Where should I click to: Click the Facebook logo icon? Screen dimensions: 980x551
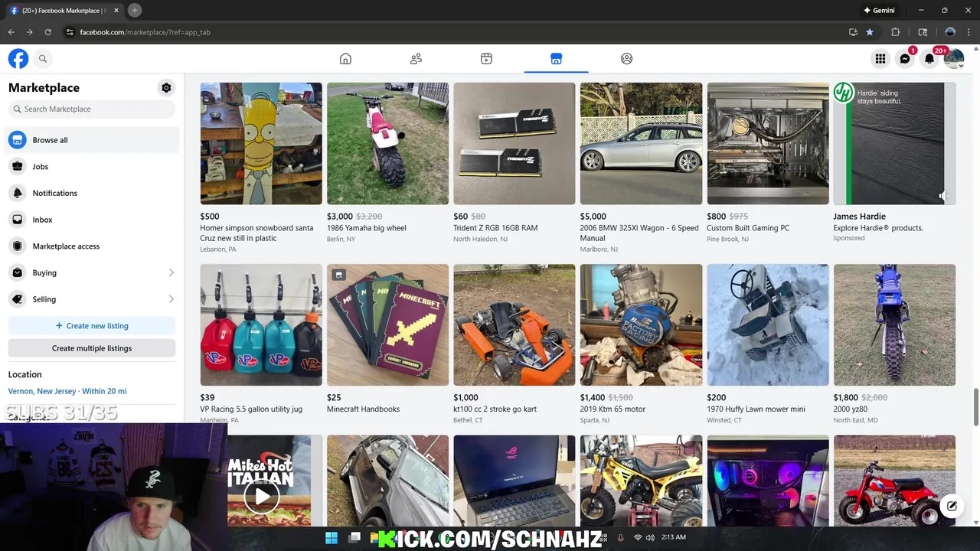[x=18, y=58]
